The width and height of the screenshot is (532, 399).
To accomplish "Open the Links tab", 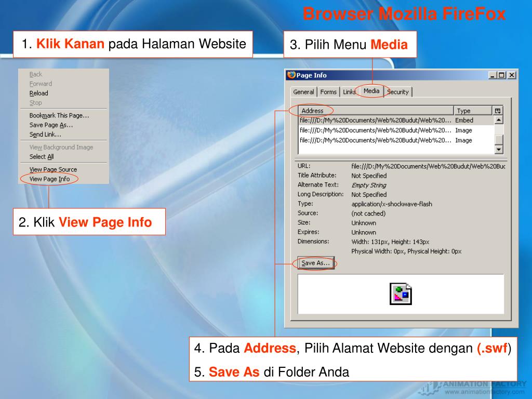I will (349, 92).
